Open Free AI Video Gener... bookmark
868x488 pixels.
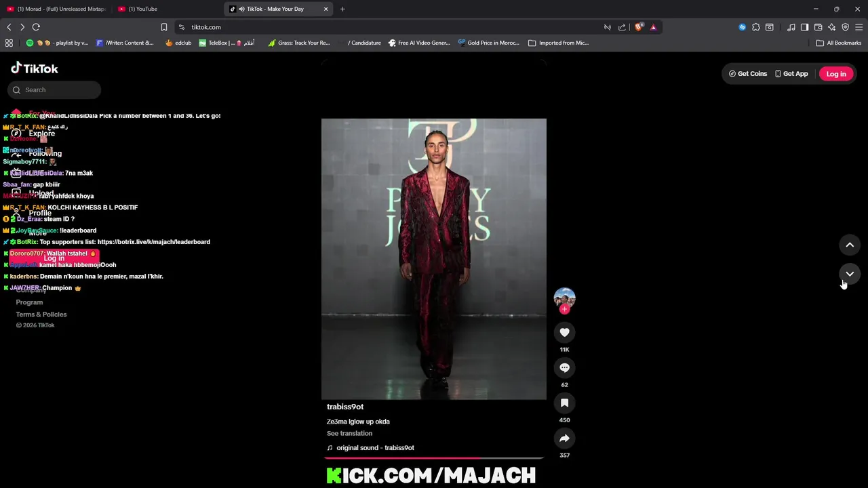tap(419, 43)
